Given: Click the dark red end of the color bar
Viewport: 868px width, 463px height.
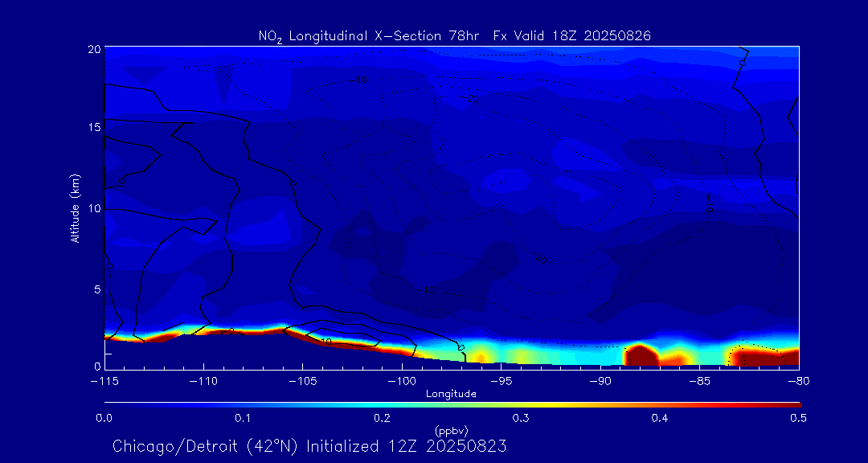Looking at the screenshot, I should click(786, 406).
